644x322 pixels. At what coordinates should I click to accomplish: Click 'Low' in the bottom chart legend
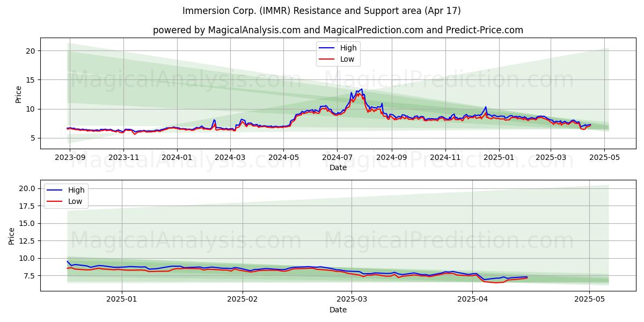[x=75, y=202]
